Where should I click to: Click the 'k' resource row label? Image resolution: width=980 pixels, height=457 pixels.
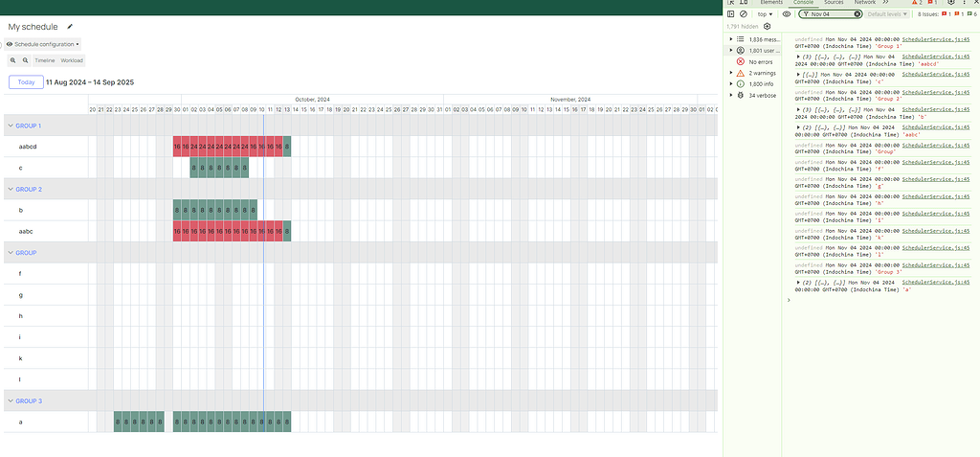(x=20, y=358)
